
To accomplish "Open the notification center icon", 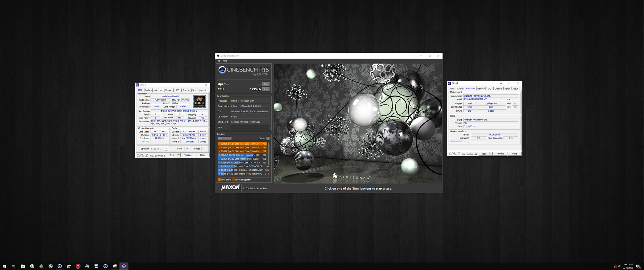I will pyautogui.click(x=638, y=266).
